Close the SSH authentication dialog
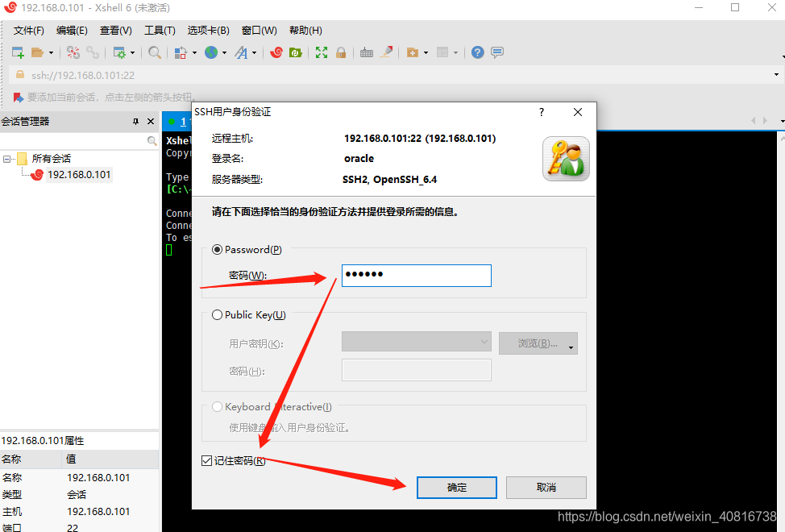785x532 pixels. (578, 111)
